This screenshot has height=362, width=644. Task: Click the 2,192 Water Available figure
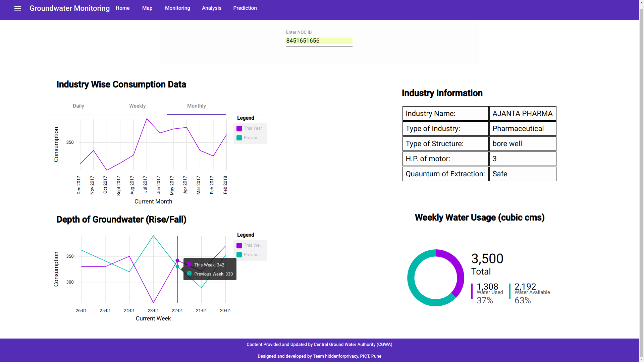(525, 287)
